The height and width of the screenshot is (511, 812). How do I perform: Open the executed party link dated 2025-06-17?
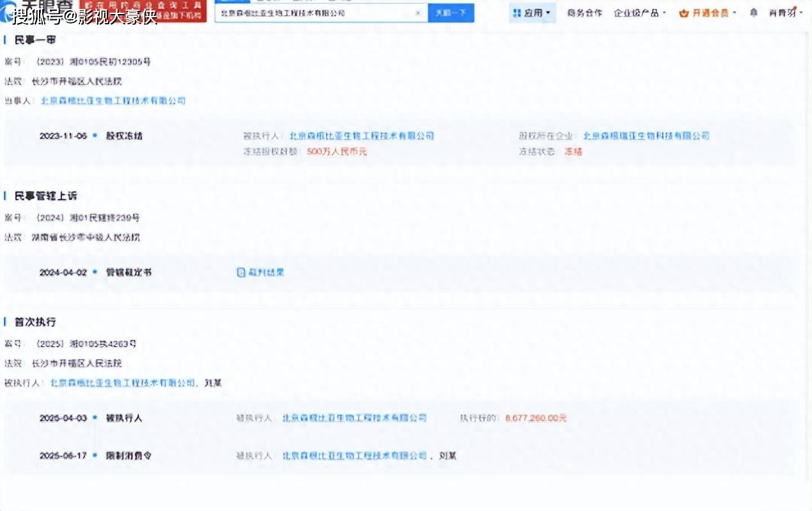tap(355, 455)
